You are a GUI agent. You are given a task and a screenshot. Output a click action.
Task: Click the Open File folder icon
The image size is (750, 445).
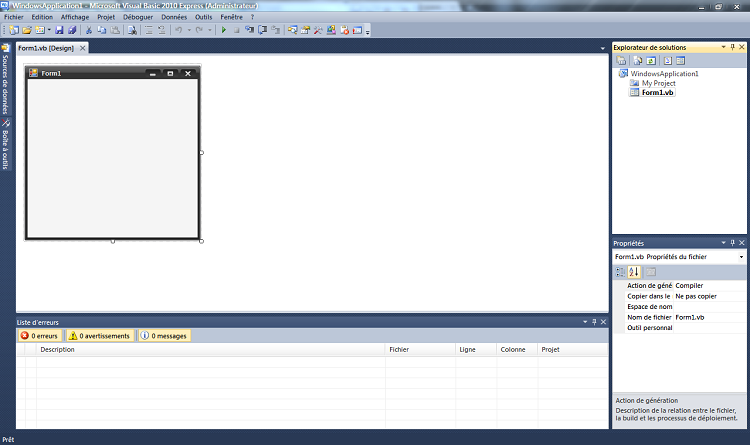click(x=27, y=30)
